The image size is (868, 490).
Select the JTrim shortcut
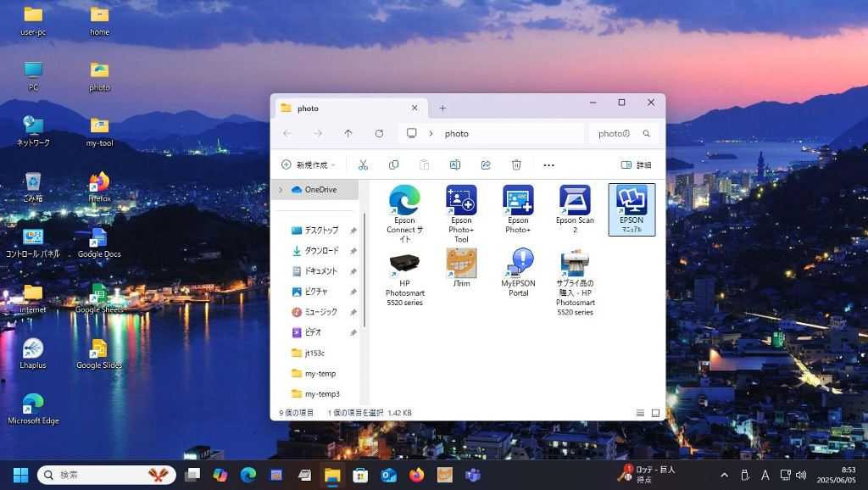point(461,268)
